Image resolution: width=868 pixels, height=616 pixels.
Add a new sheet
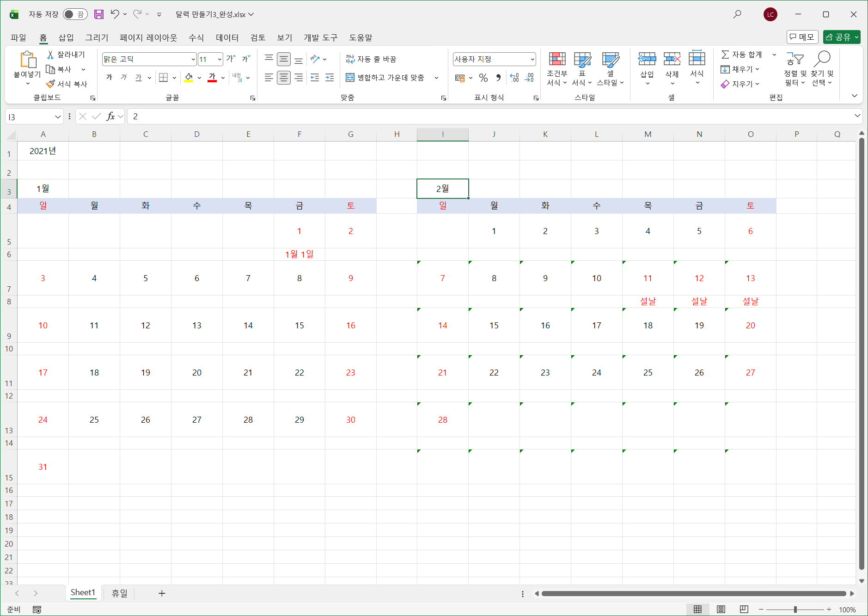coord(162,593)
